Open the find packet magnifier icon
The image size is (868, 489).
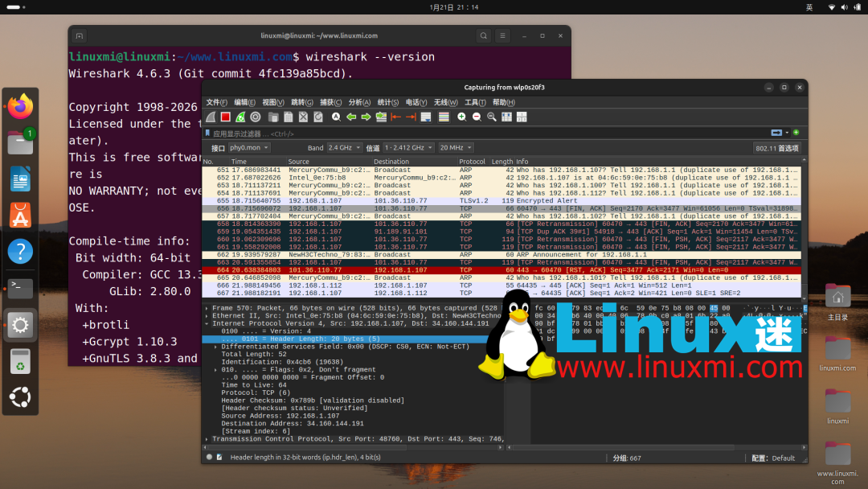pos(336,117)
